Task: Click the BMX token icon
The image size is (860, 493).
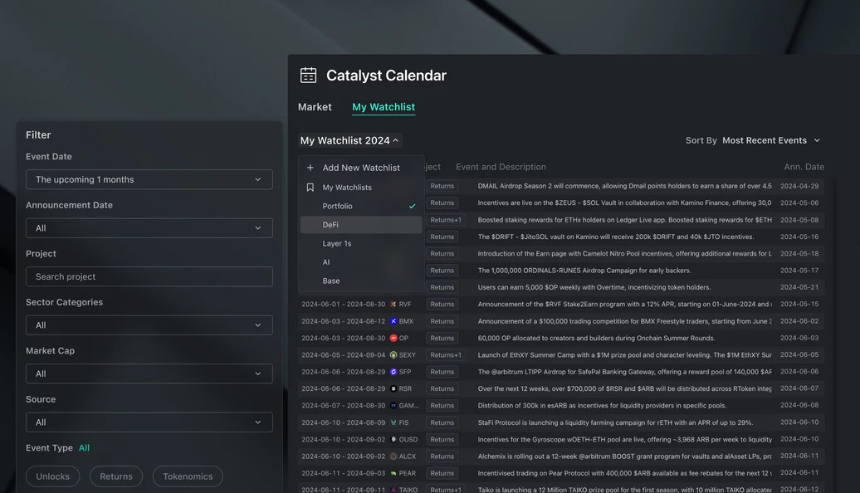Action: pos(393,321)
